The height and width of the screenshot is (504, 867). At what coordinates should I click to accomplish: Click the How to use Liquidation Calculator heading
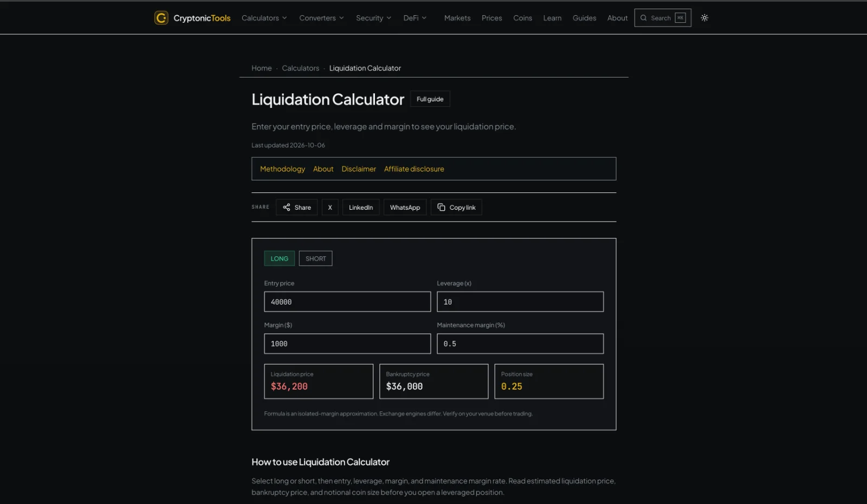tap(320, 462)
